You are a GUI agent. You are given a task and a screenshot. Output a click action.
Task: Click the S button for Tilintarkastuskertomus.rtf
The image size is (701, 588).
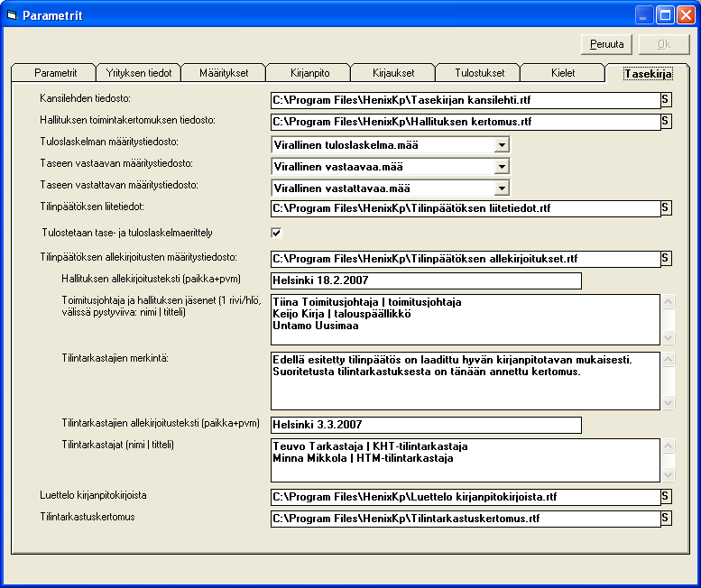[x=666, y=518]
